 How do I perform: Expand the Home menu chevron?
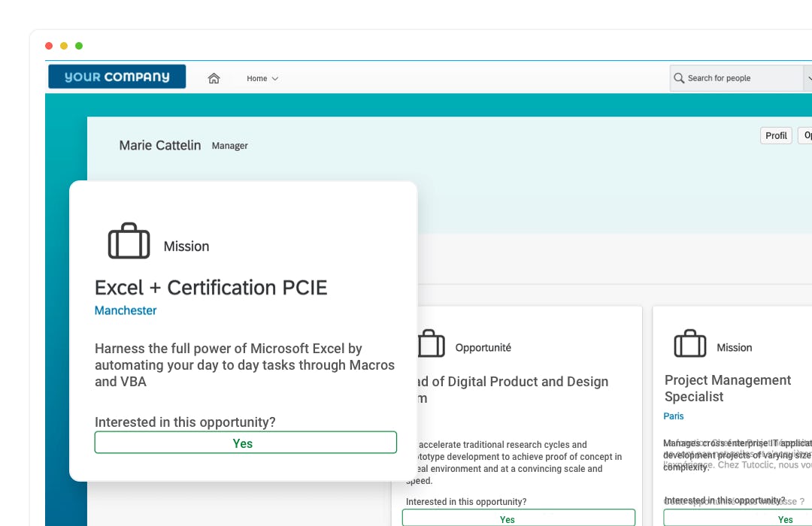[x=275, y=79]
